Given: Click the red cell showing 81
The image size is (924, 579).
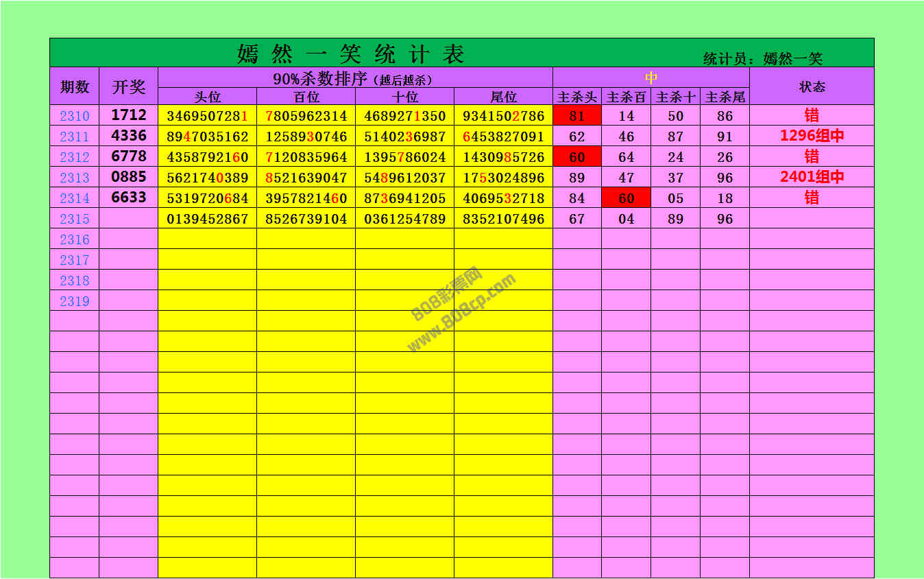Looking at the screenshot, I should click(x=577, y=116).
